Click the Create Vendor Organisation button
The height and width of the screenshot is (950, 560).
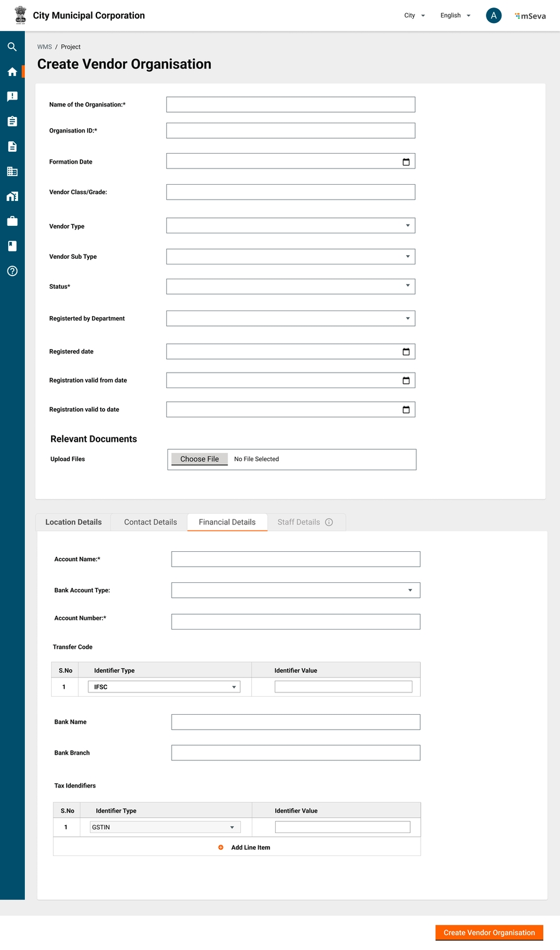488,933
